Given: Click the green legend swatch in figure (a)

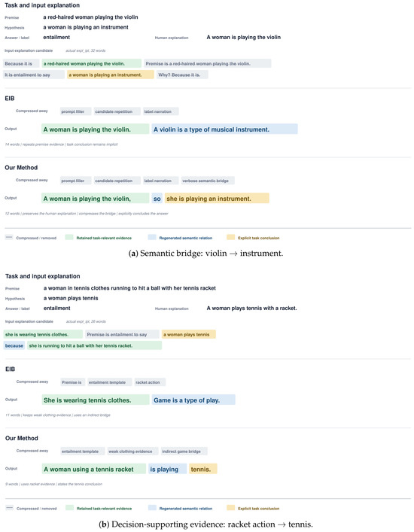Looking at the screenshot, I should pyautogui.click(x=69, y=237).
